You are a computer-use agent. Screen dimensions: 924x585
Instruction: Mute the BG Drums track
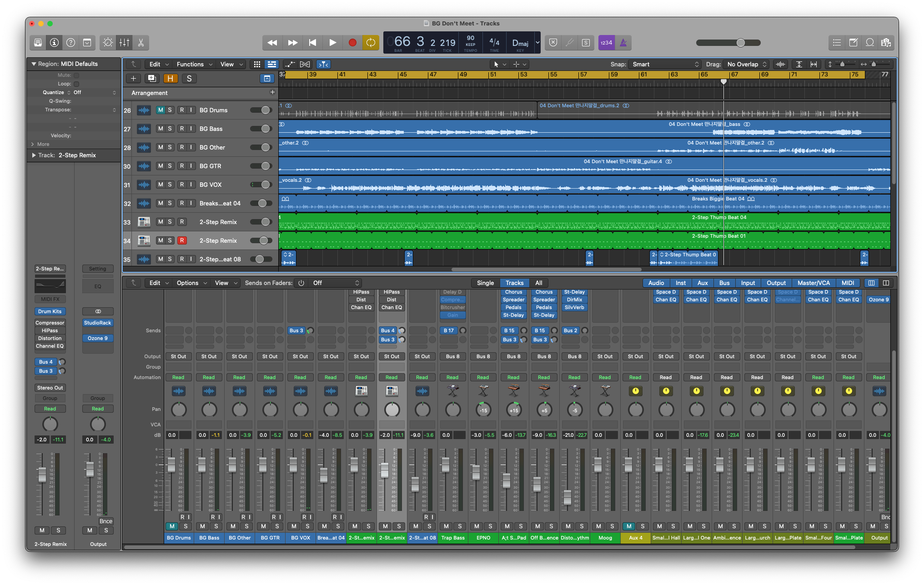(161, 110)
